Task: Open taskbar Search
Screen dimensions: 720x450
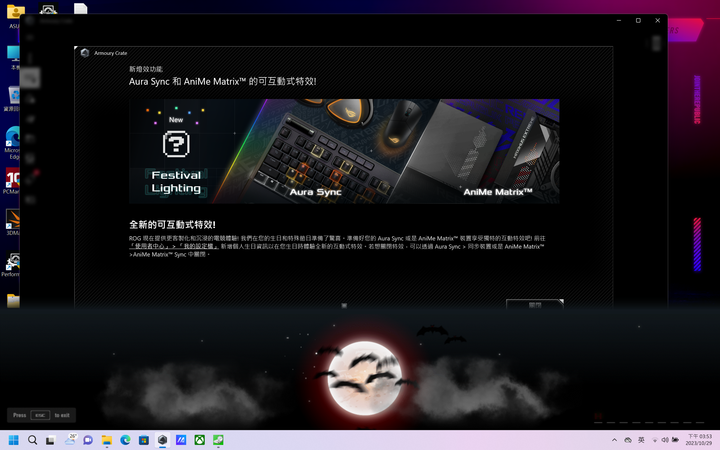Action: (x=32, y=440)
